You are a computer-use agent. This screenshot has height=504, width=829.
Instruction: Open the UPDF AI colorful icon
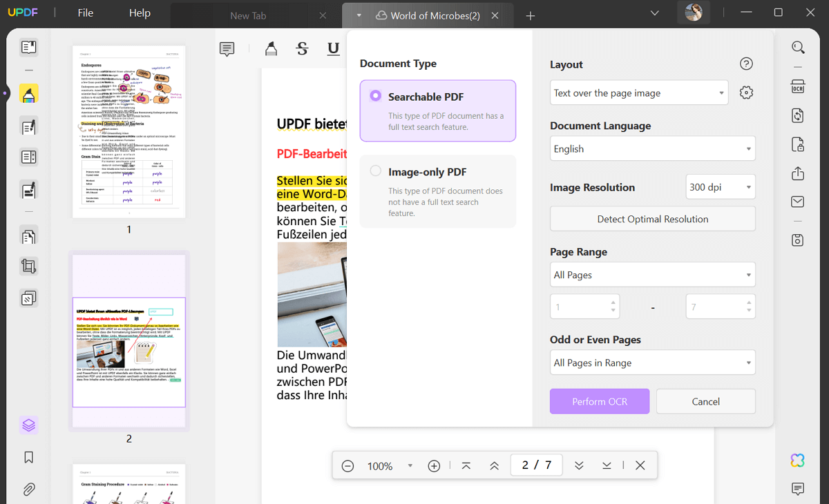tap(798, 460)
